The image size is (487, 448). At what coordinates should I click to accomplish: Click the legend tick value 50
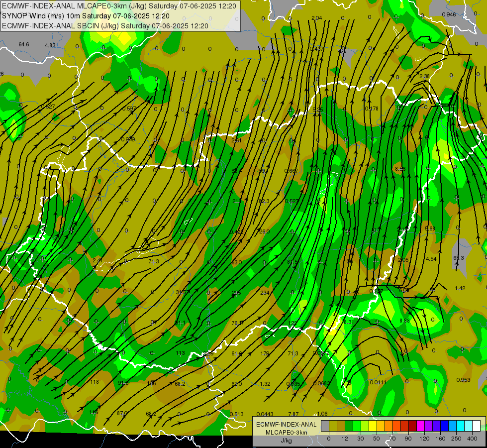pos(377,439)
